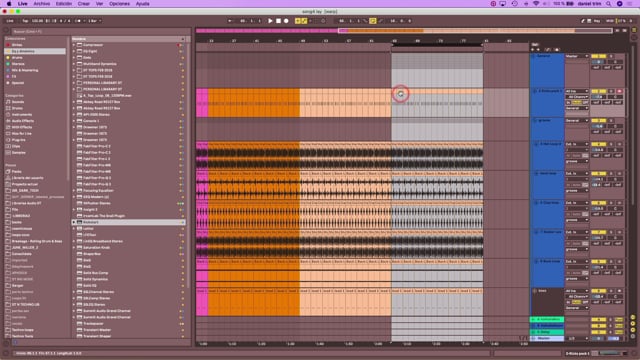Open the groove output dropdown on hat track
640x360 pixels.
[x=576, y=161]
